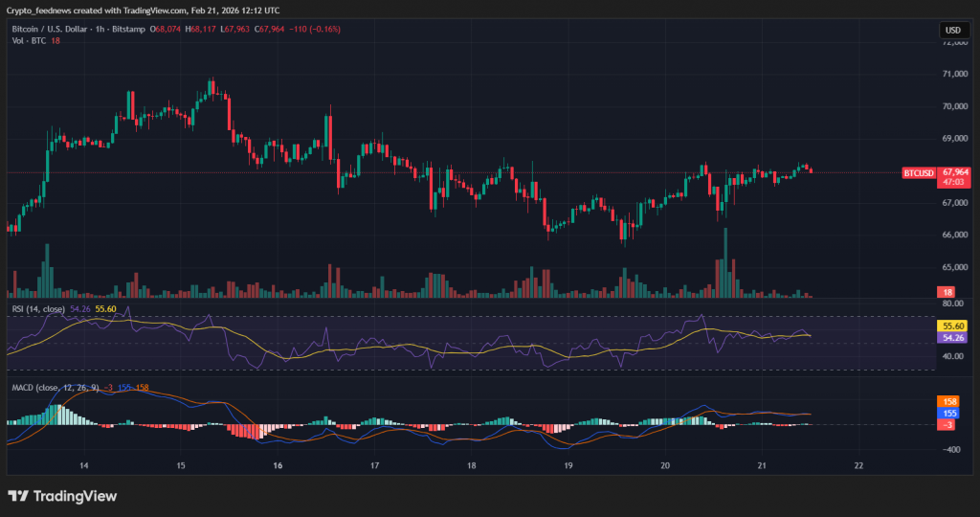Viewport: 980px width, 517px height.
Task: Click the purple 54.26 RSI axis tag
Action: [x=954, y=338]
